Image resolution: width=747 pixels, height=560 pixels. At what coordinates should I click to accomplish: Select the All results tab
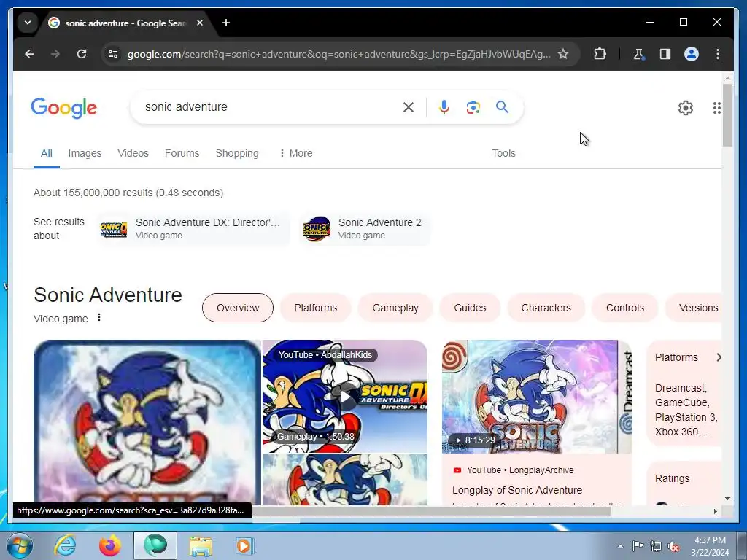click(46, 153)
